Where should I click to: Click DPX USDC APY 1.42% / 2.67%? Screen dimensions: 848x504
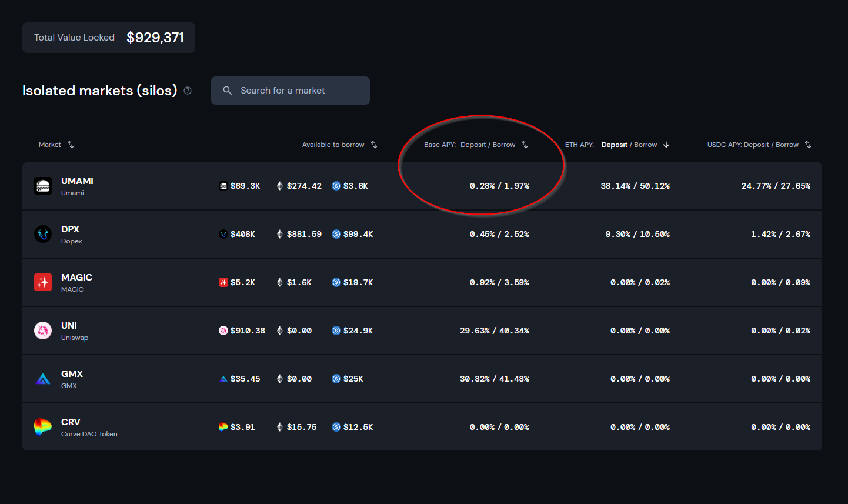pyautogui.click(x=780, y=234)
